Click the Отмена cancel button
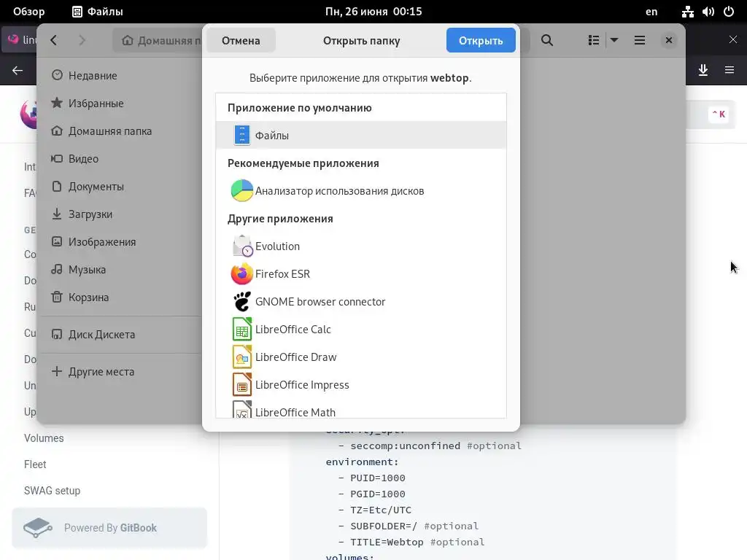The width and height of the screenshot is (747, 560). point(241,41)
